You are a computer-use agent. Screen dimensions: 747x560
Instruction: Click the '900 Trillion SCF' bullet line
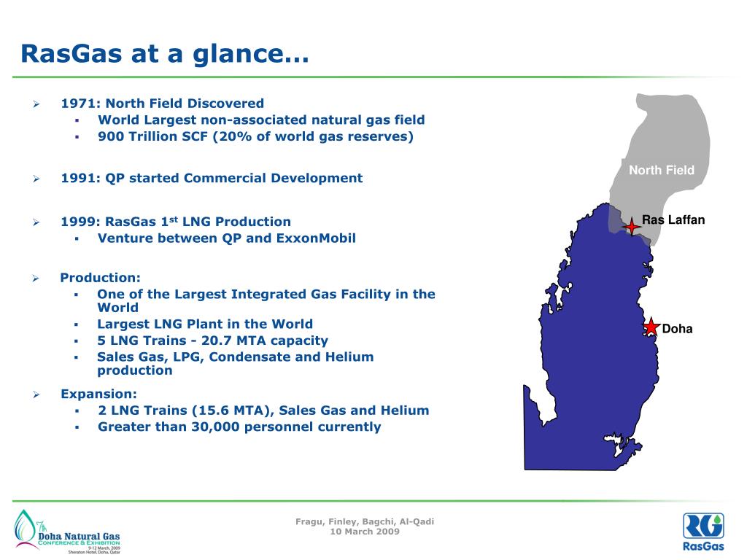click(x=255, y=136)
